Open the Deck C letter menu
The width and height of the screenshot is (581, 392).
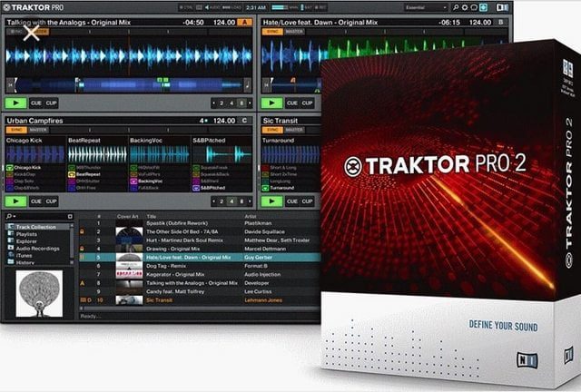[244, 121]
